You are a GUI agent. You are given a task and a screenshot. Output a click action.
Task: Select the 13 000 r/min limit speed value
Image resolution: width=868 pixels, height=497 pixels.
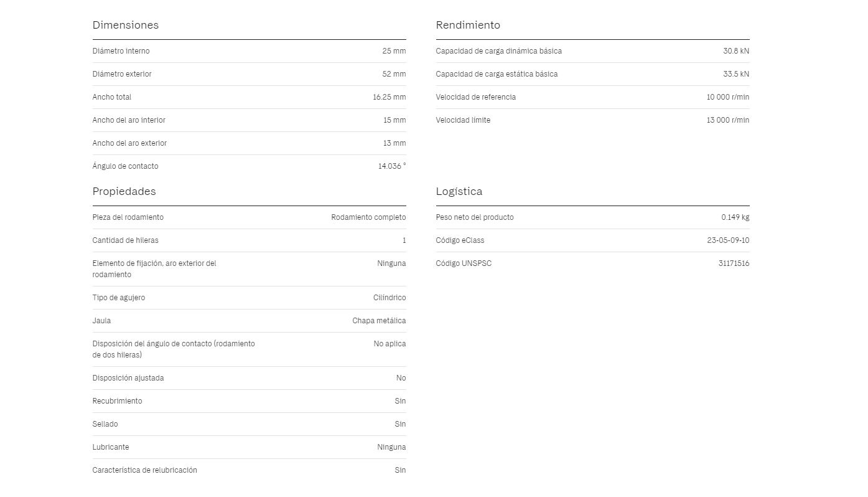727,120
